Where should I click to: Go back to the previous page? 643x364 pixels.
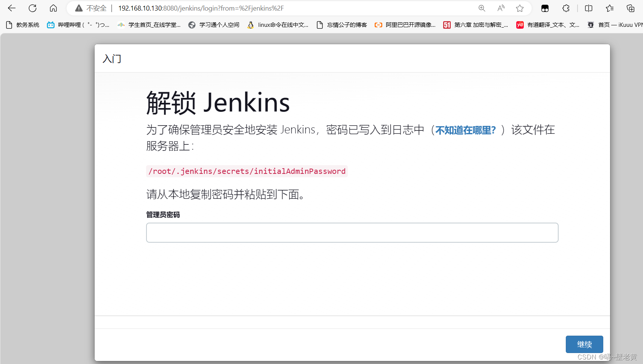point(12,8)
